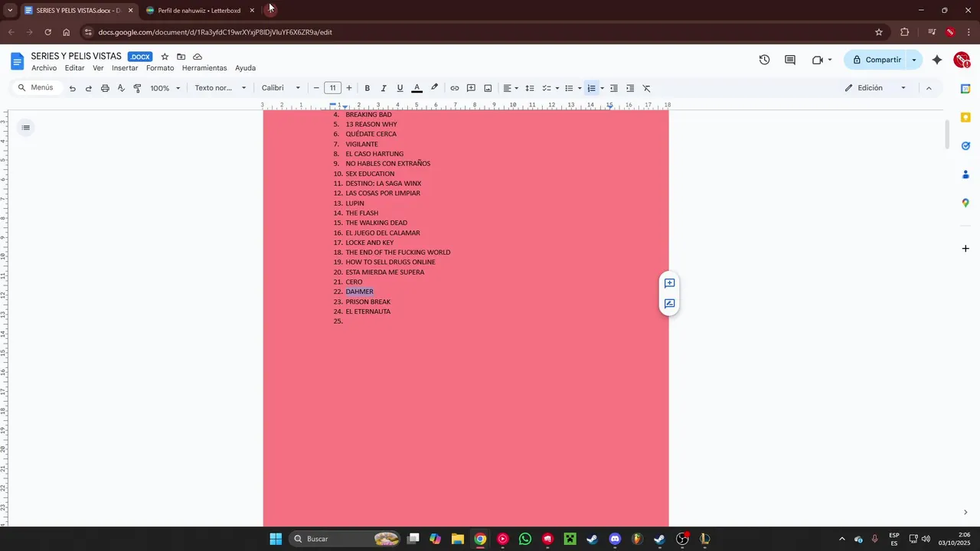Toggle the numbered list button
The height and width of the screenshot is (551, 980).
(x=591, y=88)
